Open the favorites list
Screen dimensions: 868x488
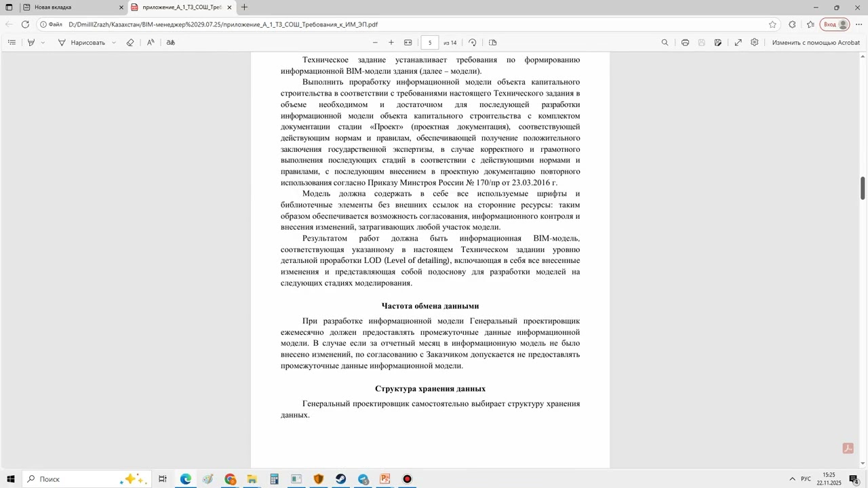tap(810, 24)
